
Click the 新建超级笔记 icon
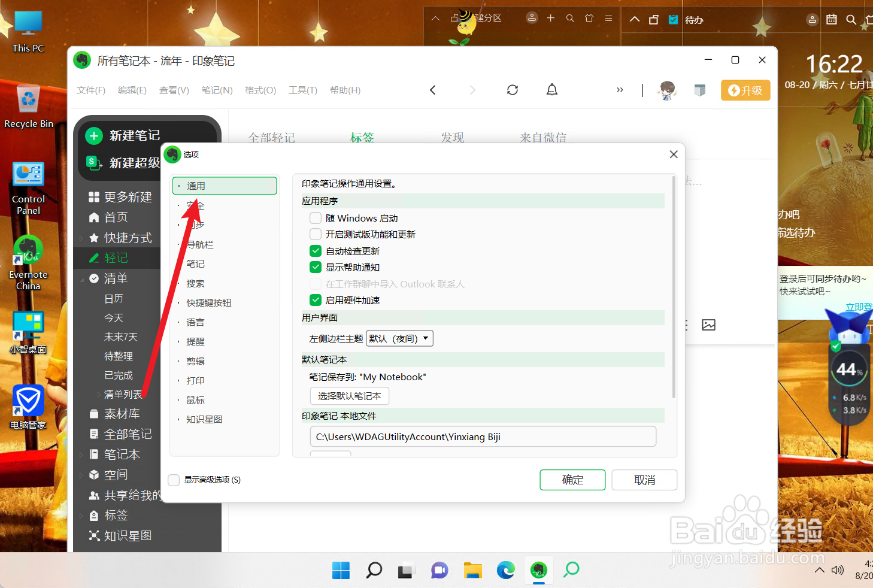(x=94, y=162)
